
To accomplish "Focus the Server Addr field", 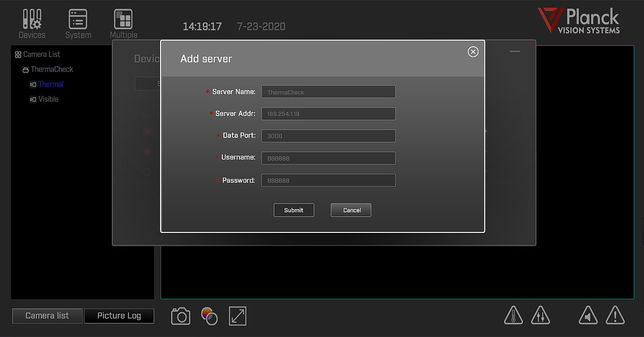I will tap(329, 114).
